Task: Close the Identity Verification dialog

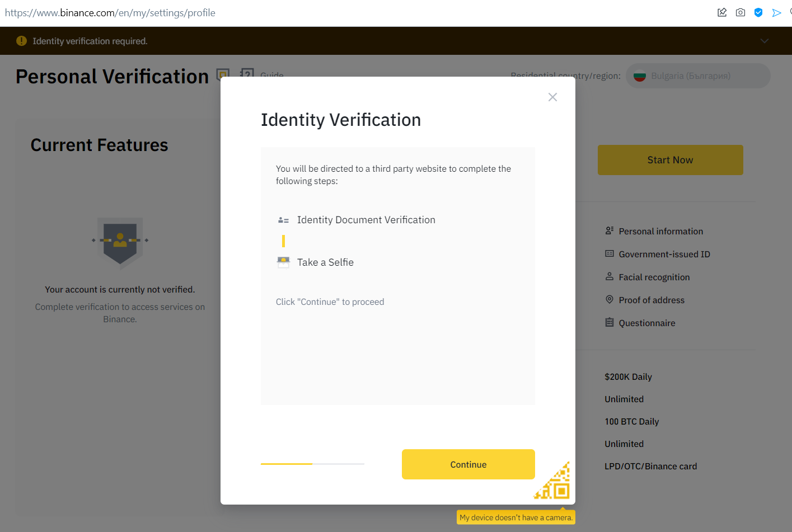Action: [552, 97]
